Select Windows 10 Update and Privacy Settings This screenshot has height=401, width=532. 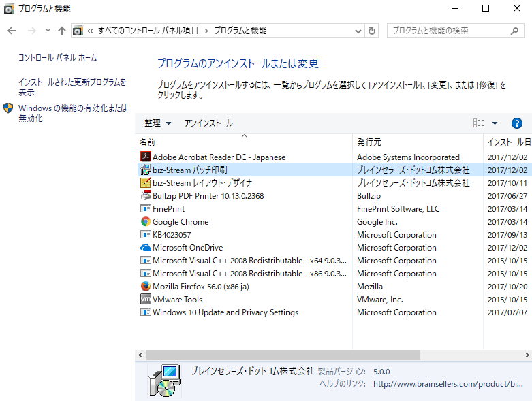pyautogui.click(x=225, y=312)
